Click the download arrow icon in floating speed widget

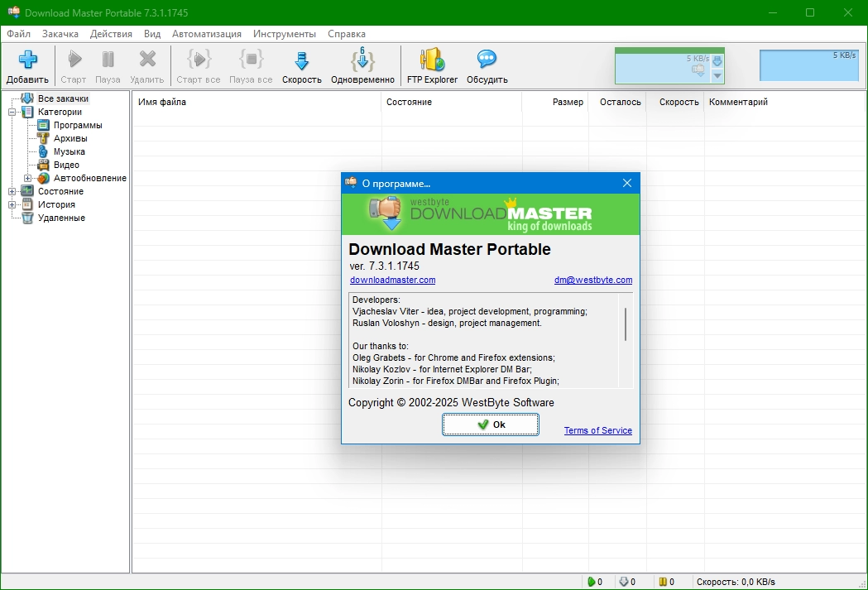(717, 61)
